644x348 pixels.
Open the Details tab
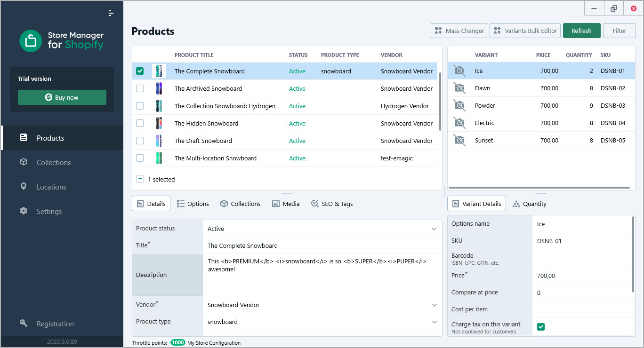coord(151,204)
